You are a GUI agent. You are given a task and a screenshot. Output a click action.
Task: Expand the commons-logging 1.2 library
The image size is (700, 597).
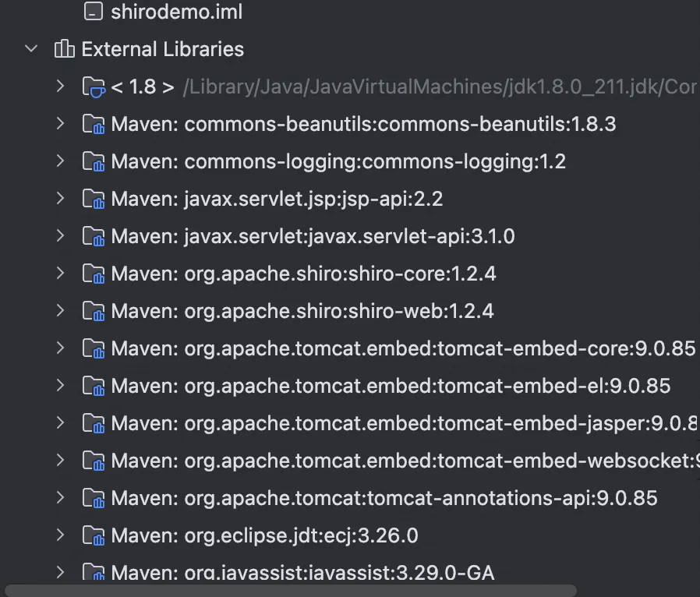(x=60, y=161)
